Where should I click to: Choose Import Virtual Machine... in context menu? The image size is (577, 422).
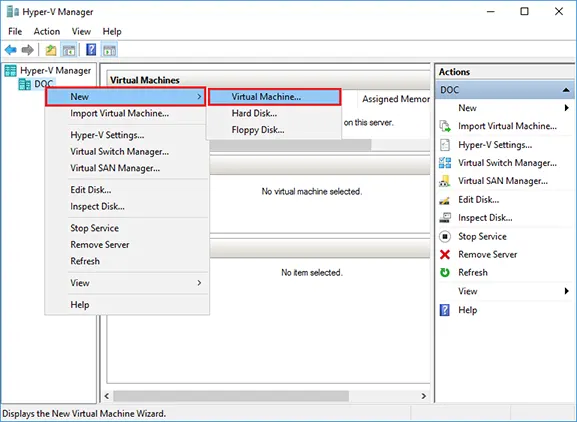click(127, 113)
